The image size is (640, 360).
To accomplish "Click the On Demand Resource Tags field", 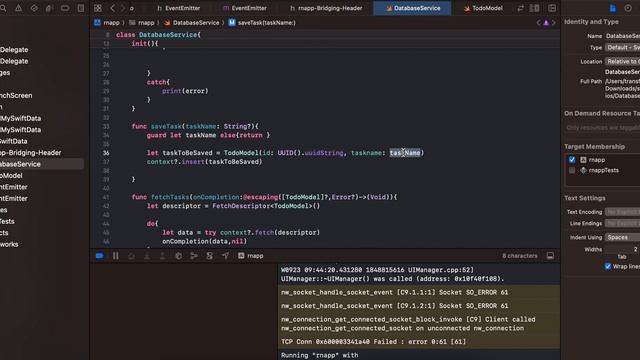I will tap(602, 127).
